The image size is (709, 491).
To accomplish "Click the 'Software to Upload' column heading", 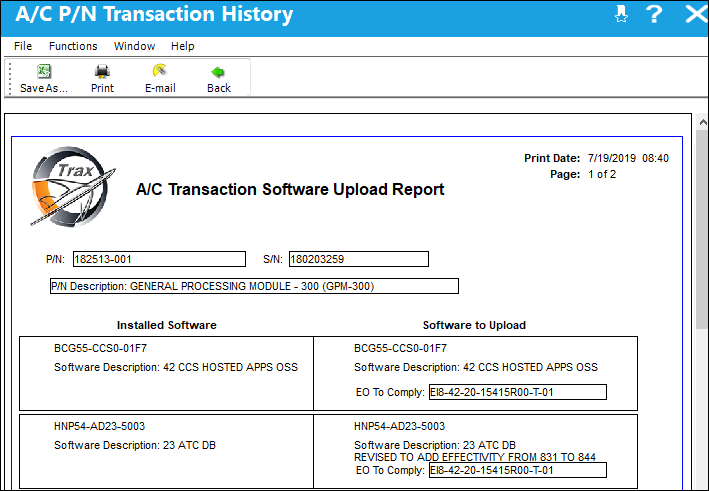I will point(474,325).
